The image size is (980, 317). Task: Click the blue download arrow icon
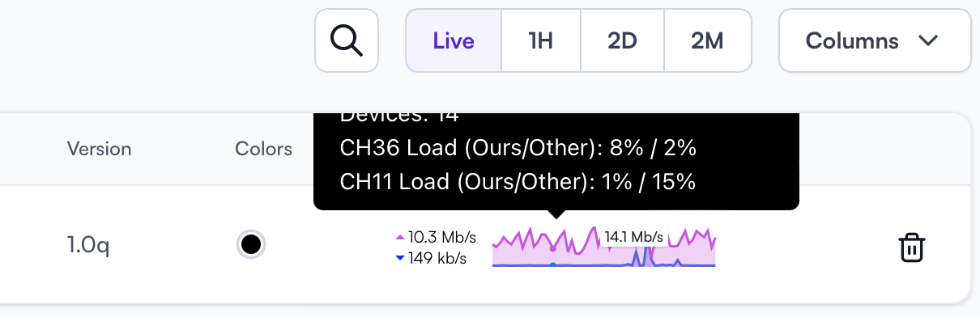pos(399,259)
